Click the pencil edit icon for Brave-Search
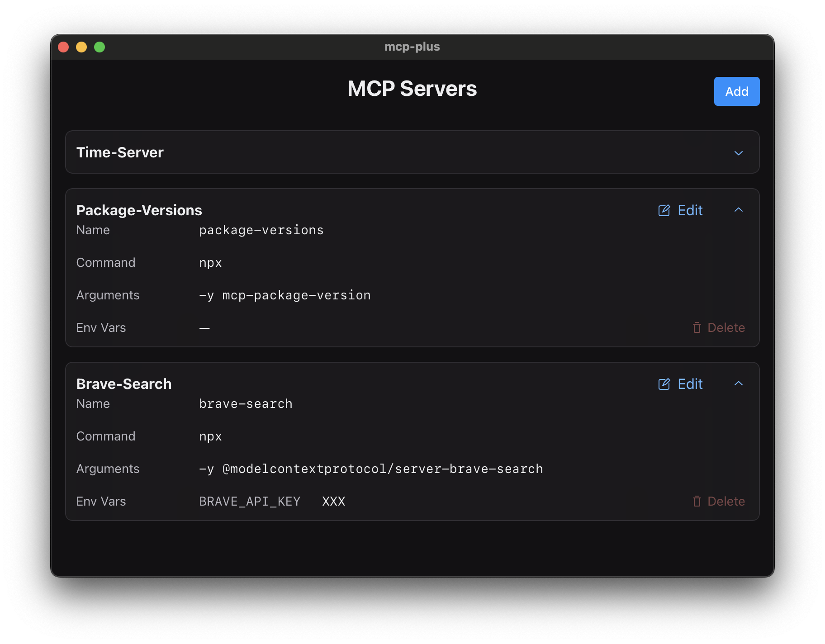825x644 pixels. (x=664, y=384)
